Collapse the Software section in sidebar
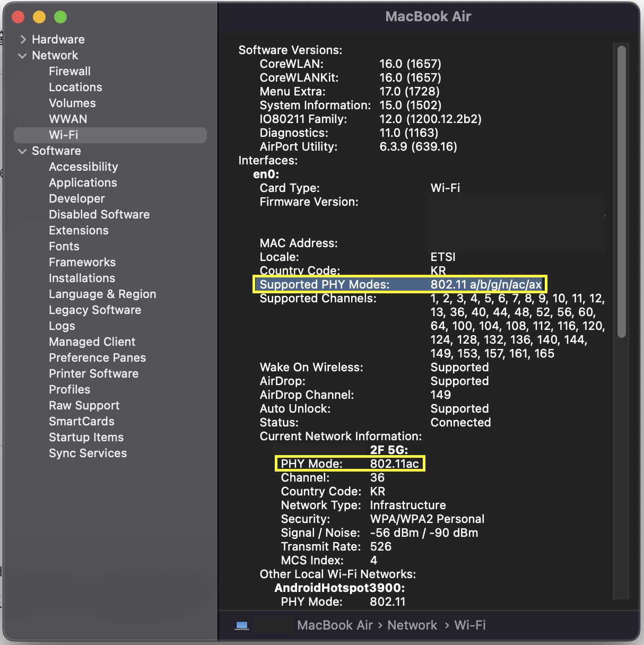 [22, 151]
